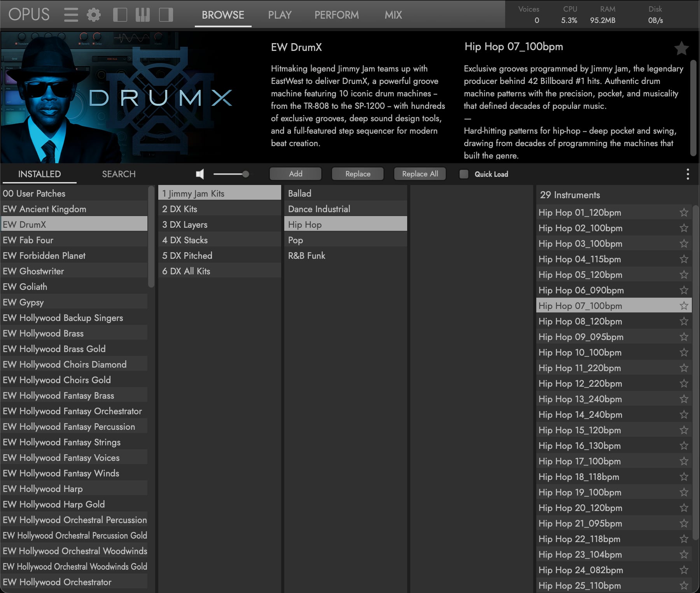Choose EW Fab Four library

click(x=74, y=240)
